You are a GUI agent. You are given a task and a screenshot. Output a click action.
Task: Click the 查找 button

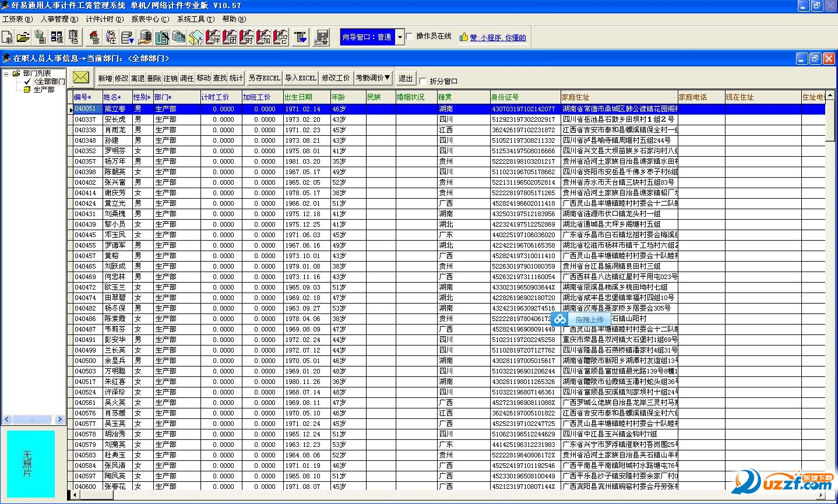pos(220,77)
